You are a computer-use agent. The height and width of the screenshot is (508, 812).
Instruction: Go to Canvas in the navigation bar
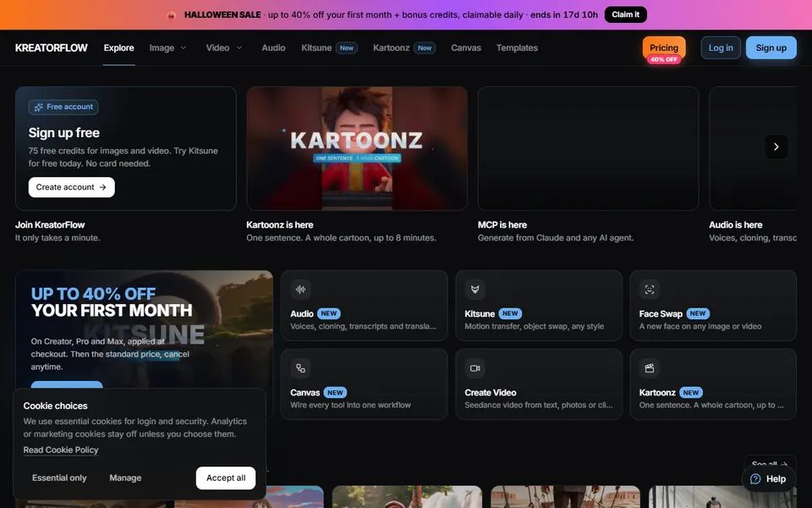465,47
